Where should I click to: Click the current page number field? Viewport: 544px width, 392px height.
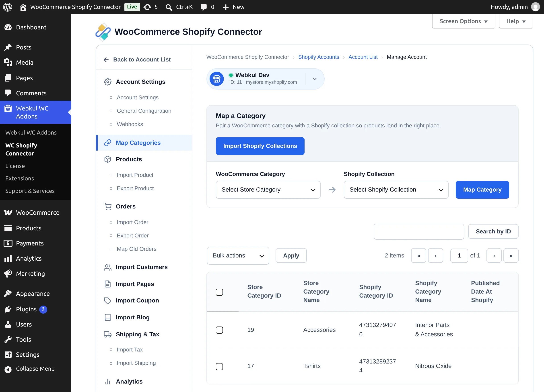pos(459,256)
